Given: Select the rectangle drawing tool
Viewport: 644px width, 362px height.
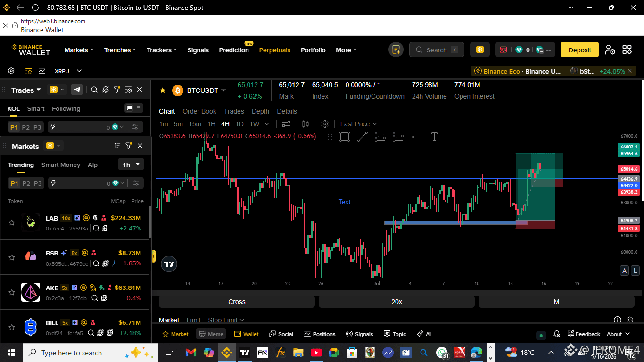Looking at the screenshot, I should [x=345, y=137].
